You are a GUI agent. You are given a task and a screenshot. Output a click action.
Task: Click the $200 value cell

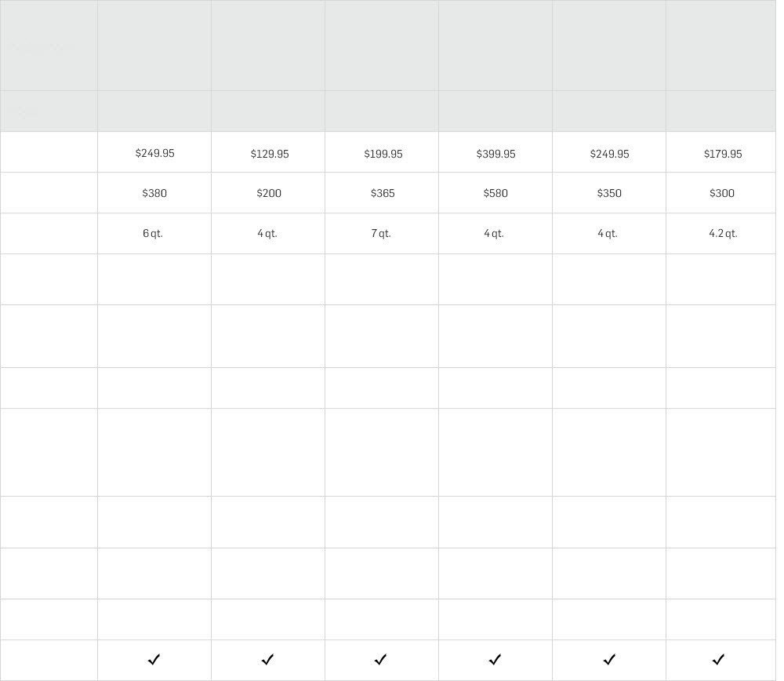[269, 193]
